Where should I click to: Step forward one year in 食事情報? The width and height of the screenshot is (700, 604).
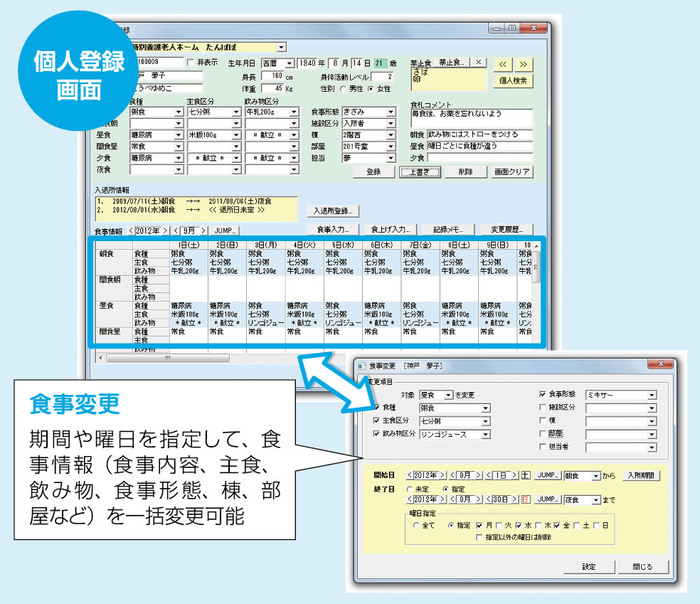(x=165, y=231)
